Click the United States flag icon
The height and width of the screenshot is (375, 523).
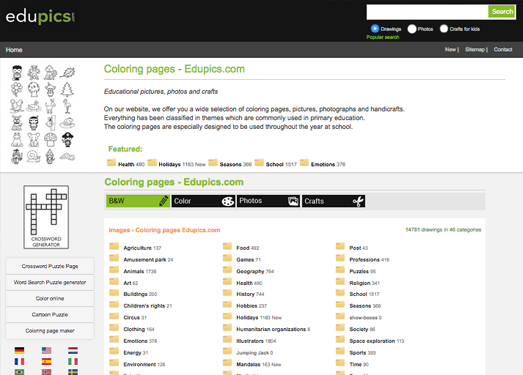click(x=46, y=350)
